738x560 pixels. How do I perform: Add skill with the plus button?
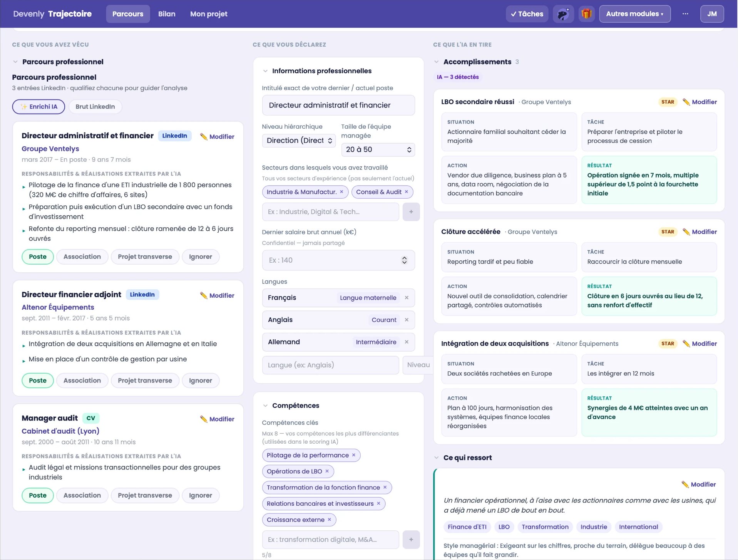point(411,540)
